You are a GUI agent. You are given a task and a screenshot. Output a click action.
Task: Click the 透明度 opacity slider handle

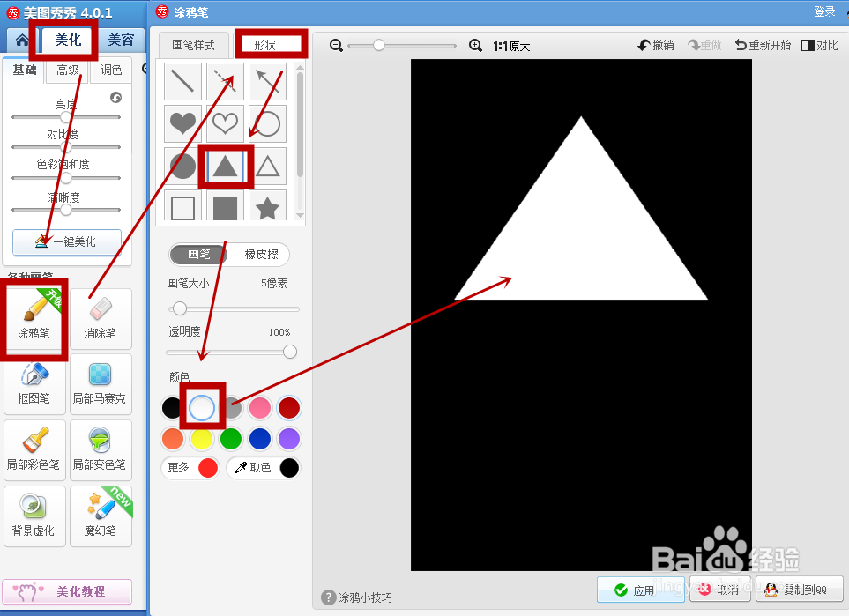(x=290, y=352)
